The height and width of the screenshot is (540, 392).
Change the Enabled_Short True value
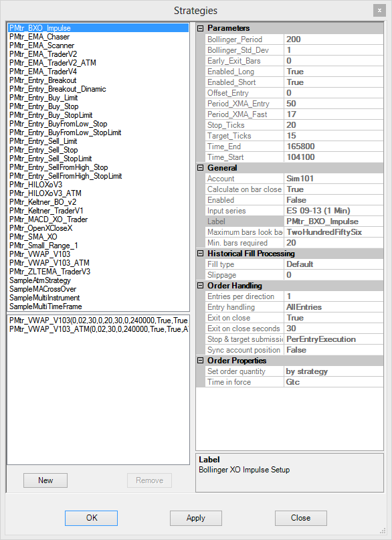click(x=334, y=82)
